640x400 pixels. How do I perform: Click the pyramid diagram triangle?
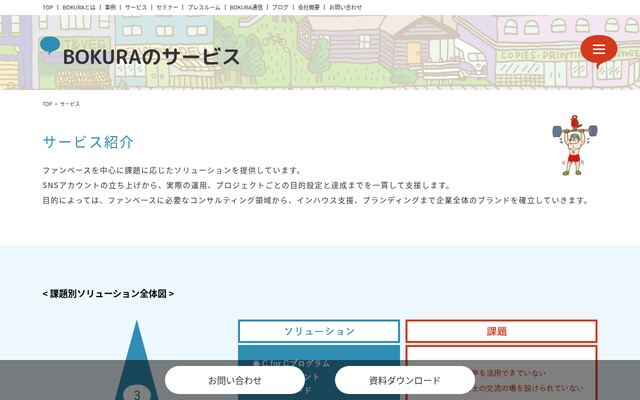click(137, 360)
